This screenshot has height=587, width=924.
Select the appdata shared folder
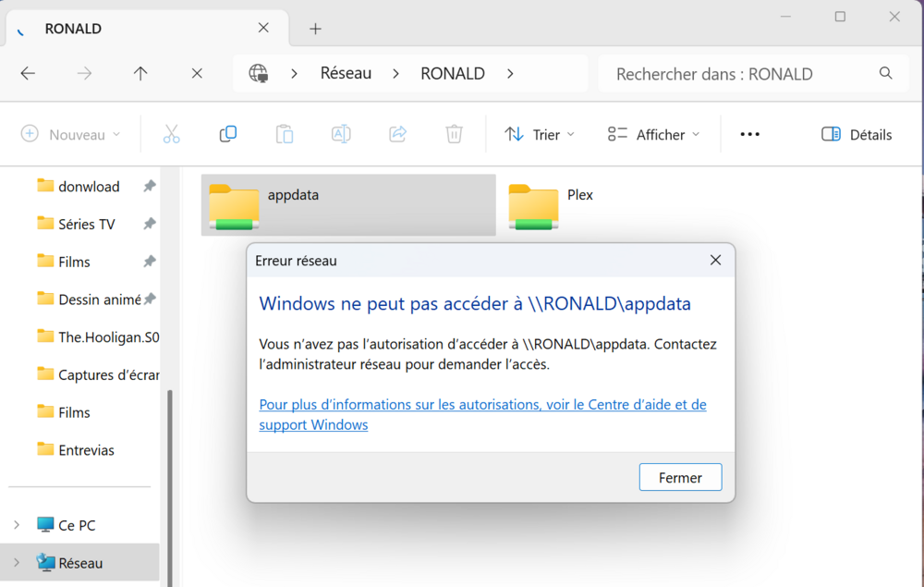[x=348, y=205]
